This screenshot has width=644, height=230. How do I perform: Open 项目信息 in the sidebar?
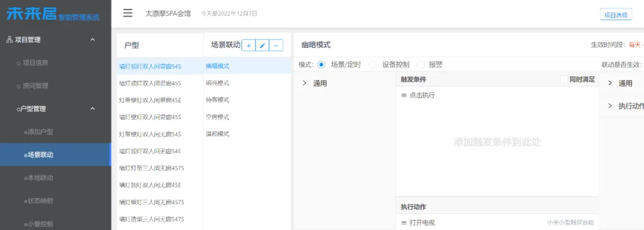[x=35, y=63]
